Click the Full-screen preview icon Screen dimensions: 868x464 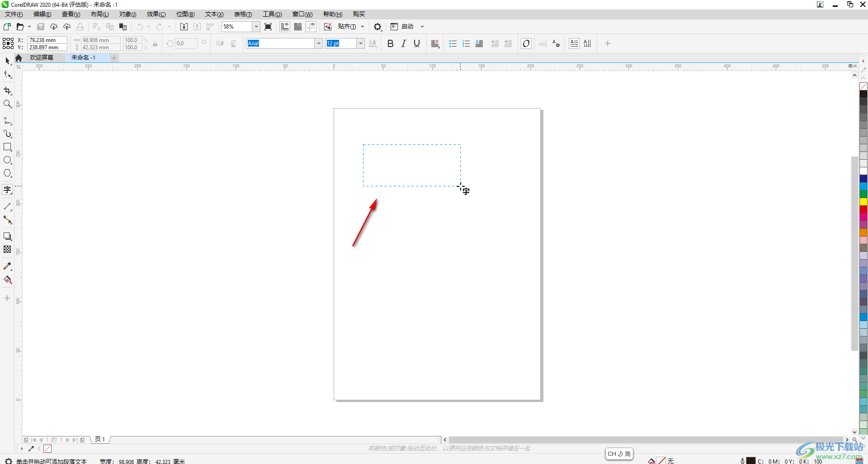point(268,27)
